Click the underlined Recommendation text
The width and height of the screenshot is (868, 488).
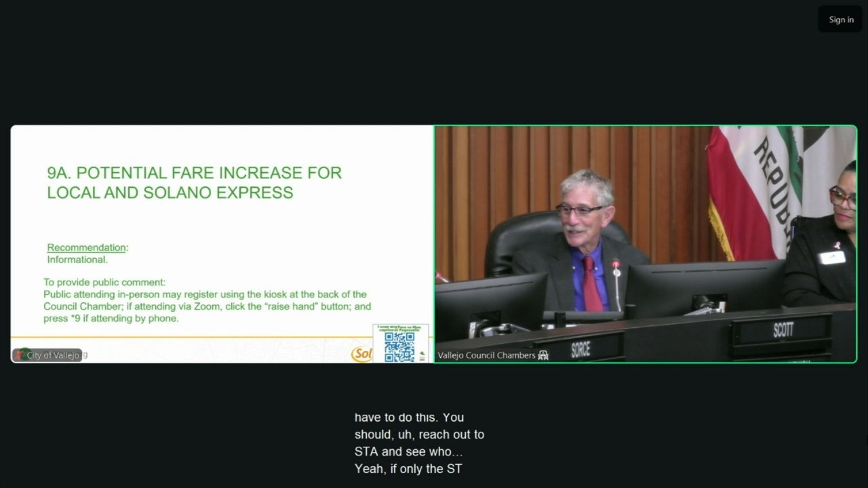[87, 247]
